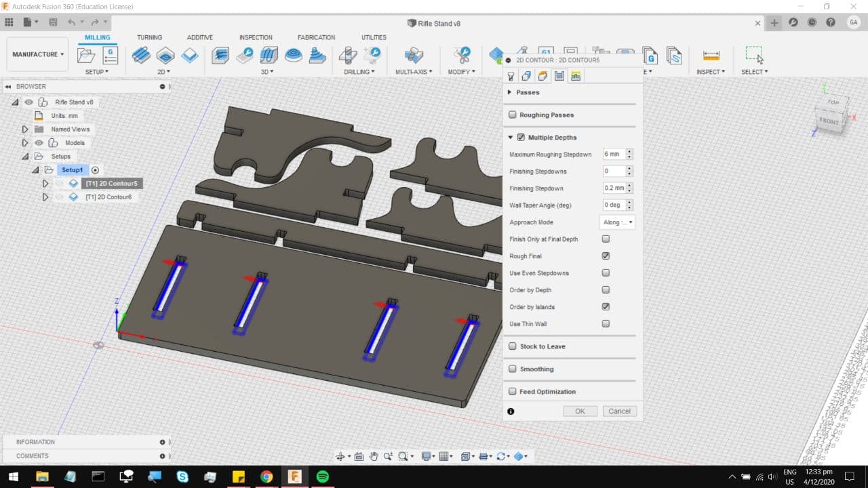Enable Order by Depth checkbox
The width and height of the screenshot is (868, 488).
click(x=606, y=290)
